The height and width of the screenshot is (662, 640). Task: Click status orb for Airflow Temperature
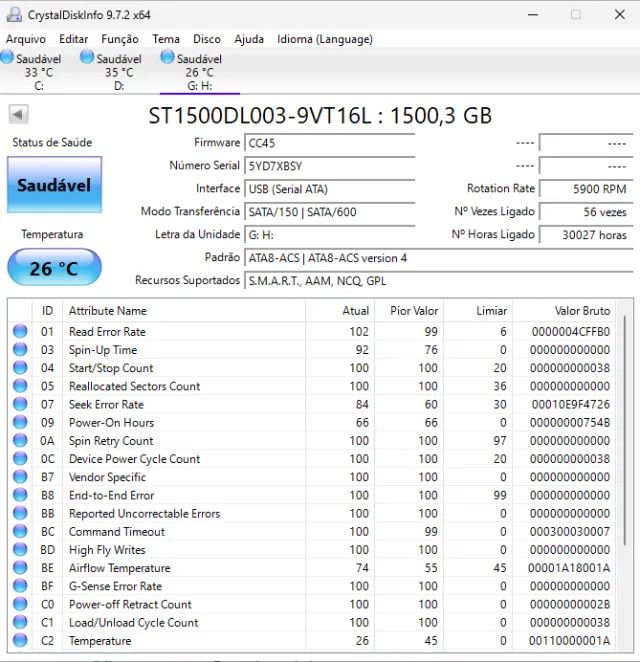[x=20, y=567]
